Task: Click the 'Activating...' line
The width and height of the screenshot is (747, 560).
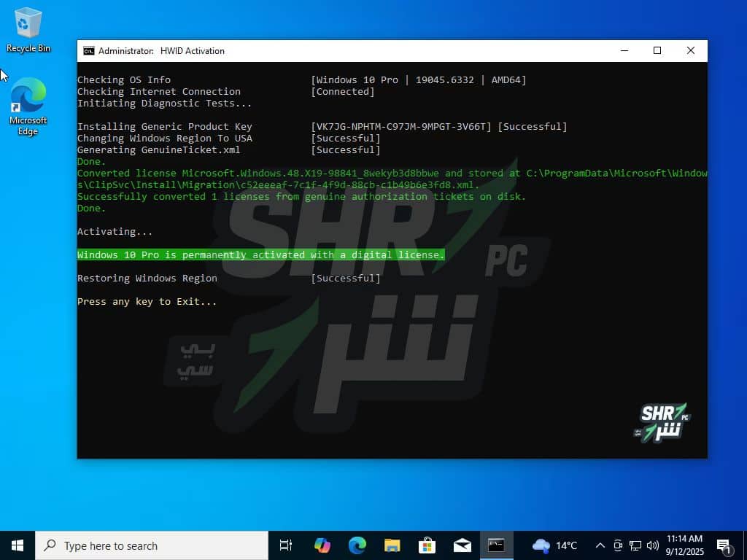Action: (115, 232)
